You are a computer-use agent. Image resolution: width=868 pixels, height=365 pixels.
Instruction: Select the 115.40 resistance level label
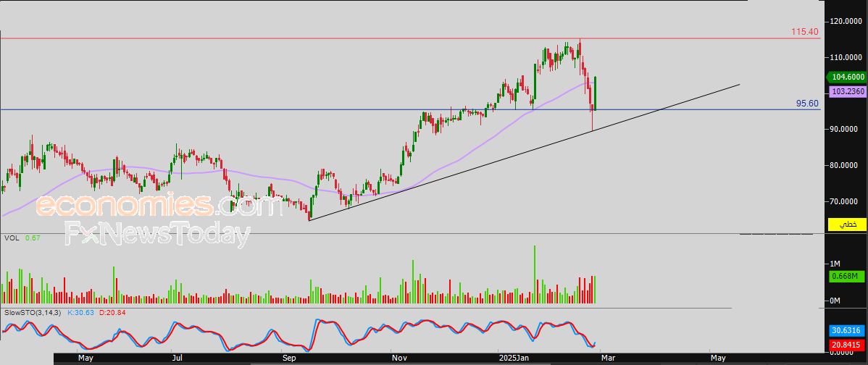(804, 32)
